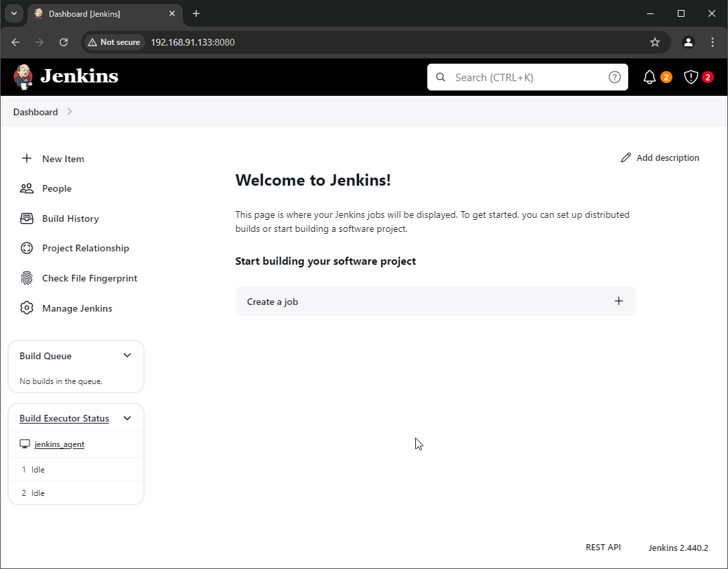Screen dimensions: 728x569
Task: Click the Create a job button
Action: [435, 301]
